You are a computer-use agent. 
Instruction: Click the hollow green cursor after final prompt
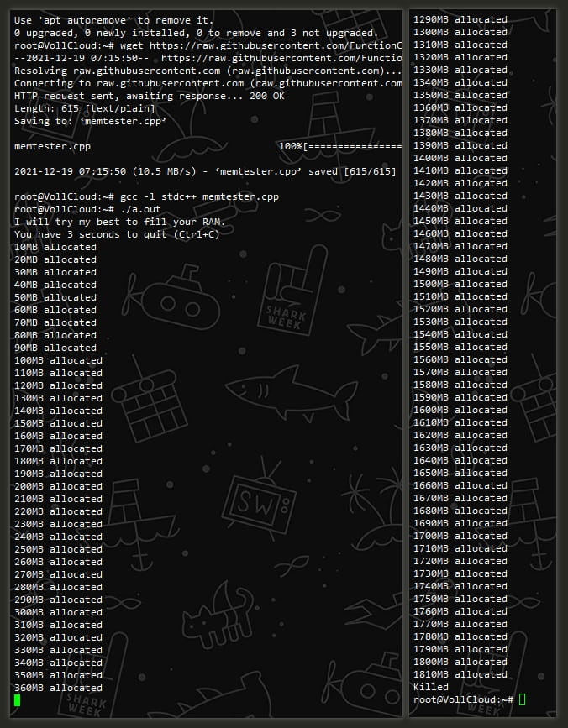(x=522, y=699)
